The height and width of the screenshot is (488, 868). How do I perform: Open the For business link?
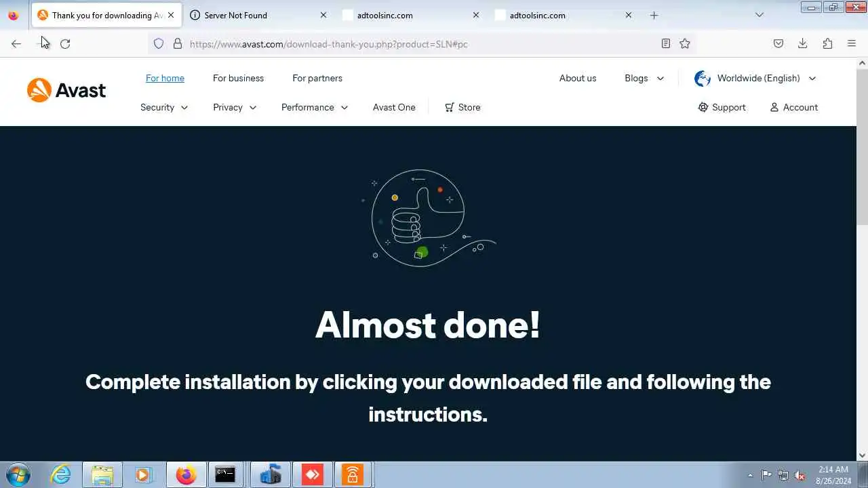(238, 78)
